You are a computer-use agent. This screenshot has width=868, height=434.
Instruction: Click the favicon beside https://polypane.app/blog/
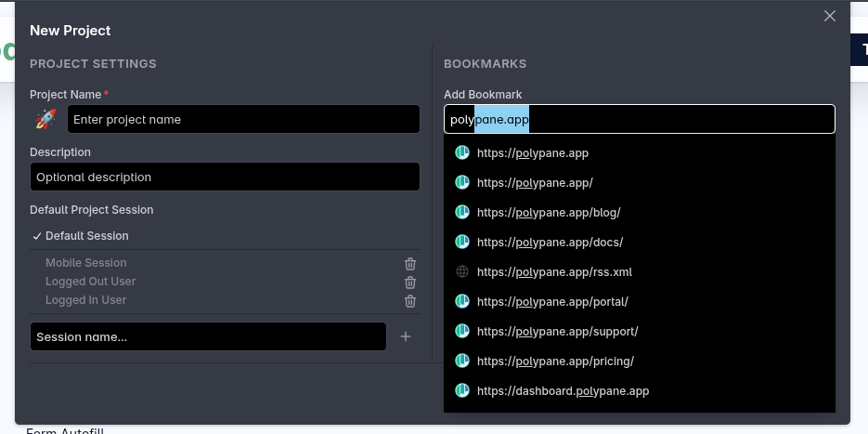click(x=462, y=212)
